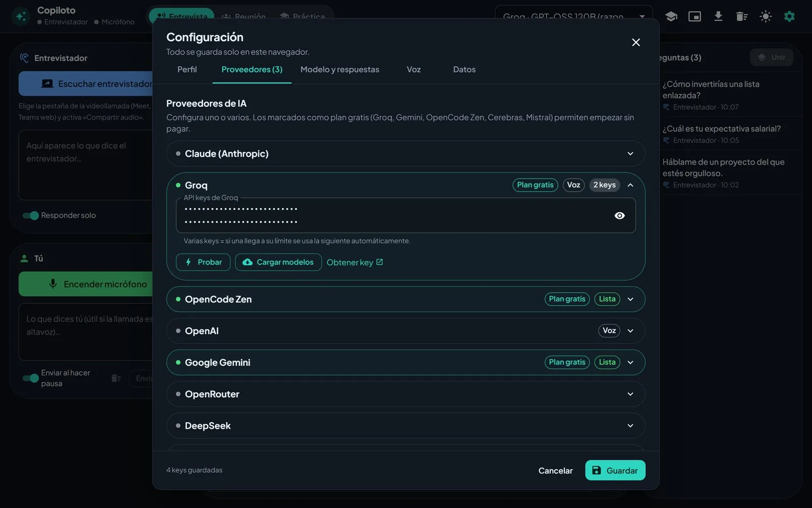
Task: Click the trash icon next to Enviar al hacer pausa
Action: pyautogui.click(x=116, y=378)
